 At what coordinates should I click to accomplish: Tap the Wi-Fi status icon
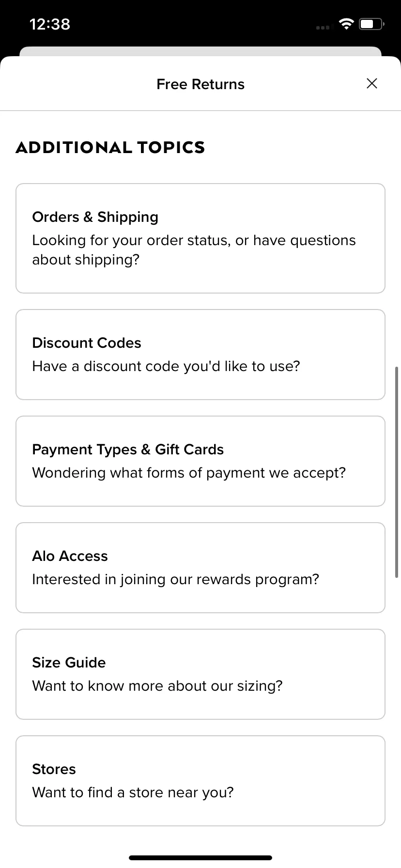[x=346, y=24]
